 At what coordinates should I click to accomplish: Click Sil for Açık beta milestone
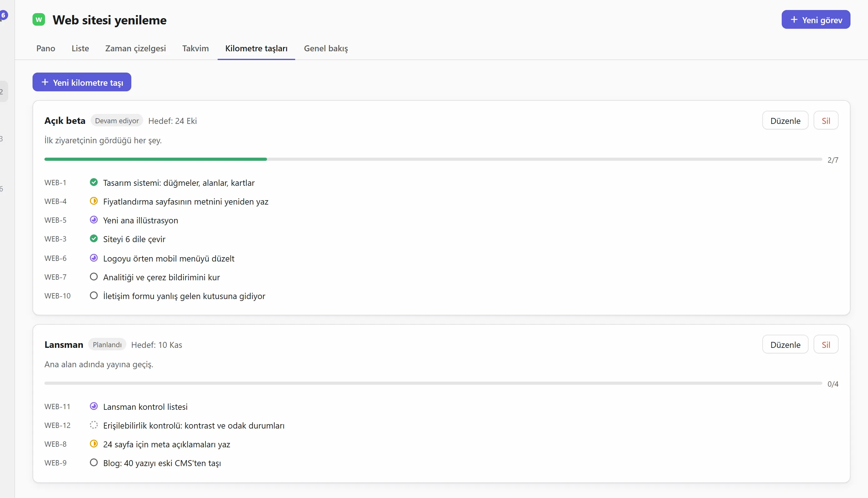point(826,121)
